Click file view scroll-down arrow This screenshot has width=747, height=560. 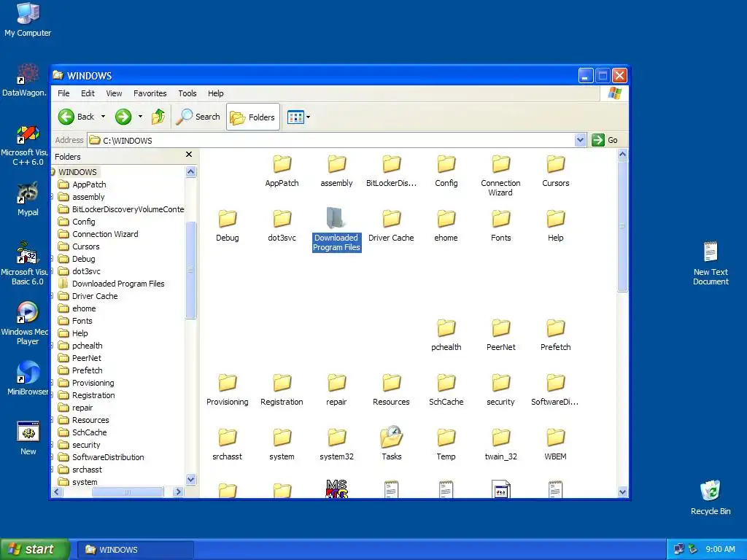(622, 492)
